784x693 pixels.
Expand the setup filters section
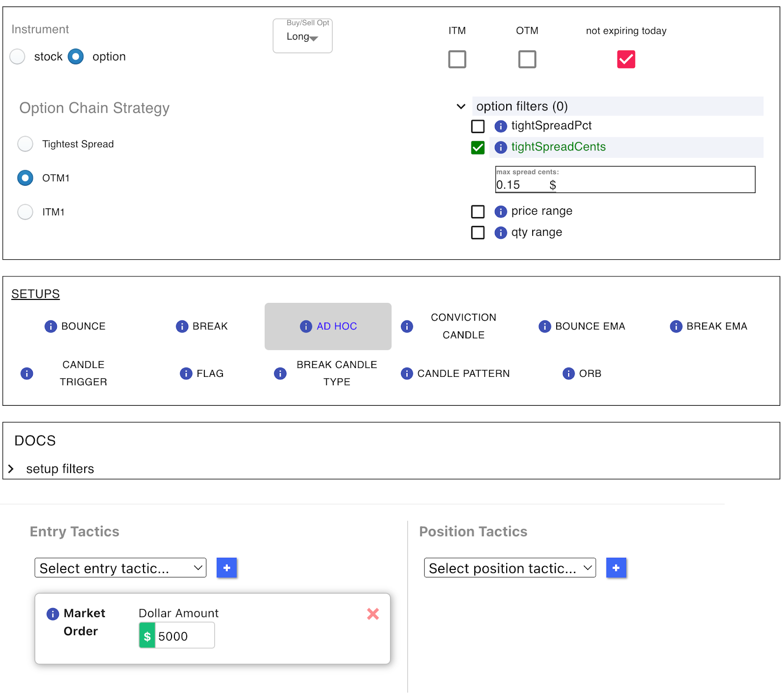(x=11, y=469)
